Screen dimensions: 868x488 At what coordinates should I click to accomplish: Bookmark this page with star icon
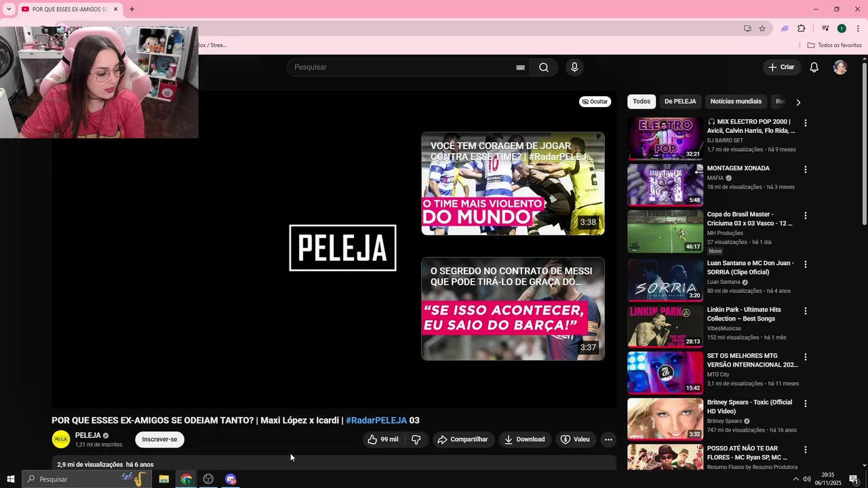pos(762,28)
